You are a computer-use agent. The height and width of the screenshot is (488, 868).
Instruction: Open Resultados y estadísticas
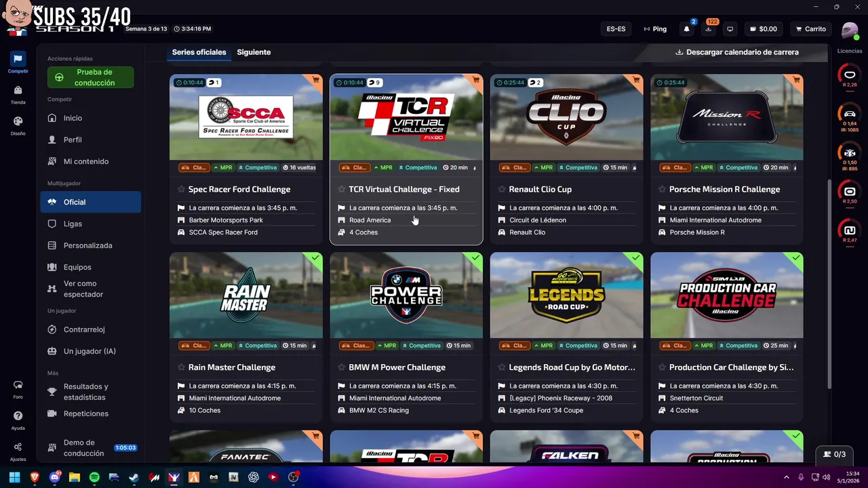pos(91,392)
